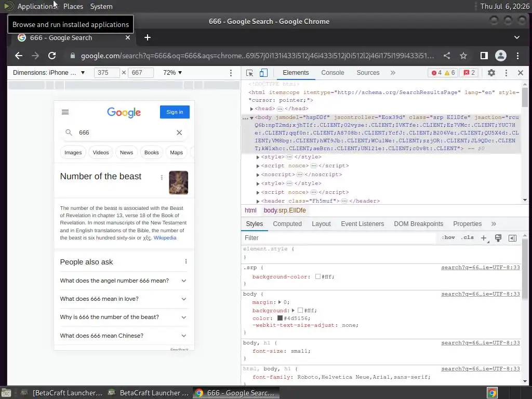532x399 pixels.
Task: Close the DevTools panel
Action: (x=521, y=73)
